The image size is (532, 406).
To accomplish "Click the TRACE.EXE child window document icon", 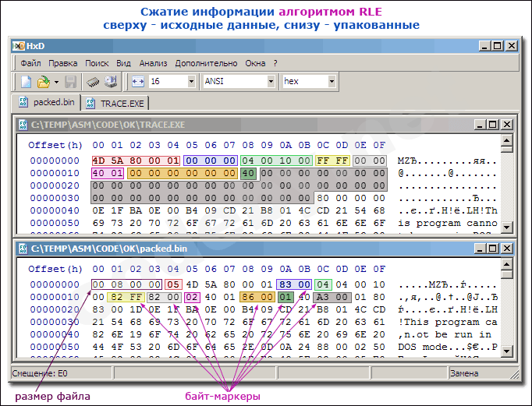I will [23, 125].
